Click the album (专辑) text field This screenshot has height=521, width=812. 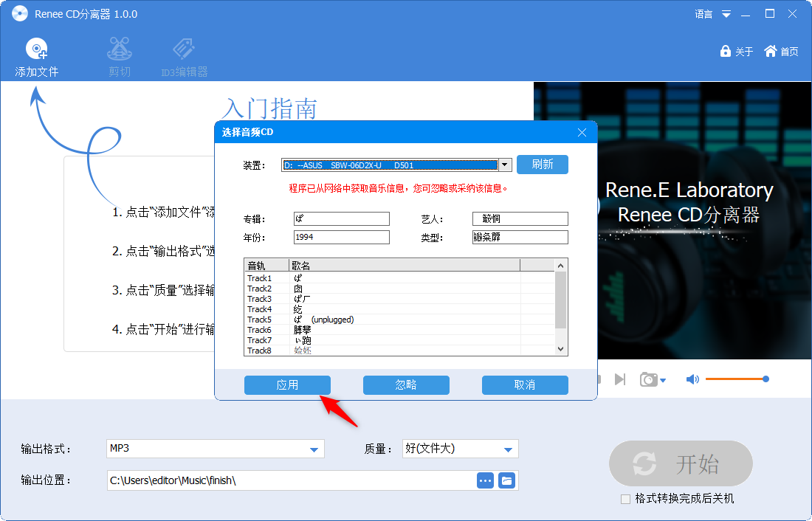(341, 218)
